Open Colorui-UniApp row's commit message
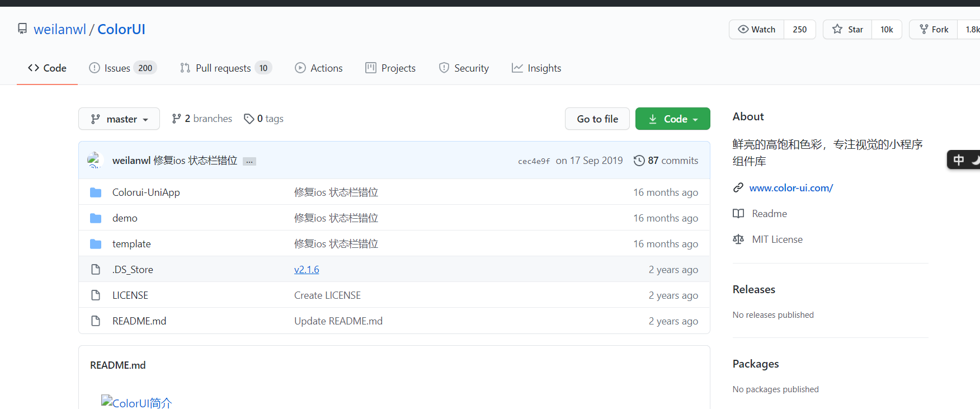The image size is (980, 409). (x=336, y=192)
